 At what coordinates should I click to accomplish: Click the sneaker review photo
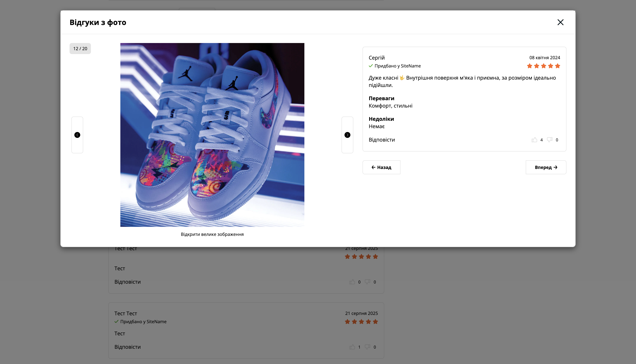(212, 135)
